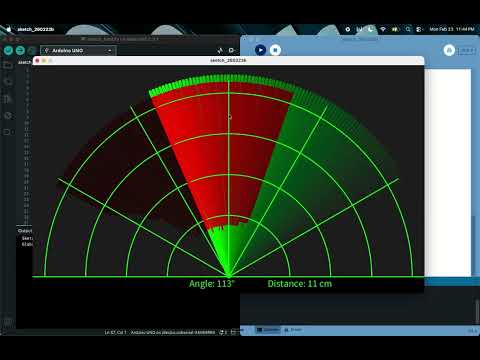Stop the sketch in Processing window
Viewport: 480px width, 360px height.
tap(275, 50)
